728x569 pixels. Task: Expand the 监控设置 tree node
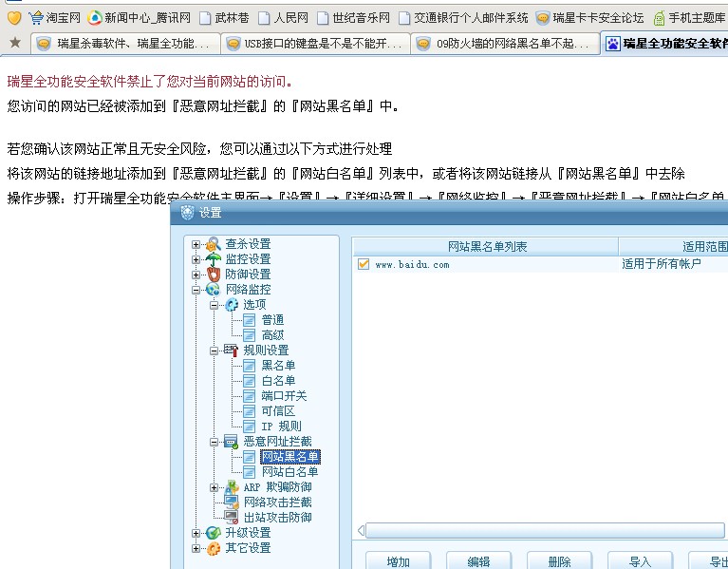[196, 259]
